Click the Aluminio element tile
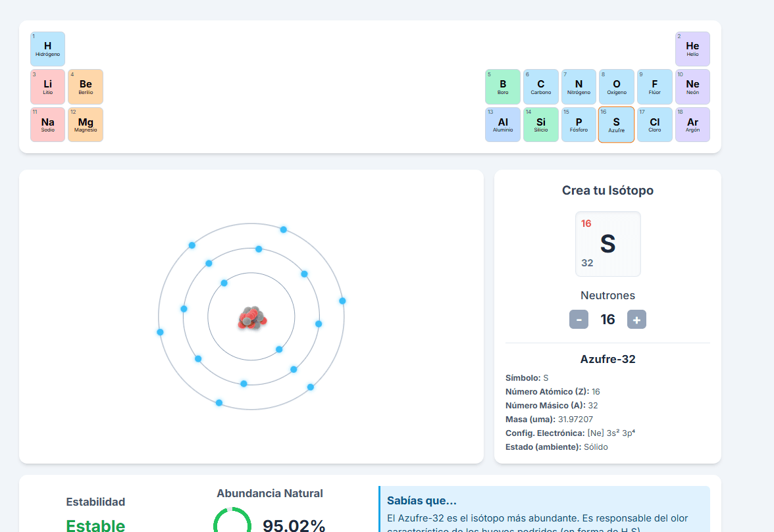This screenshot has height=532, width=774. (503, 125)
